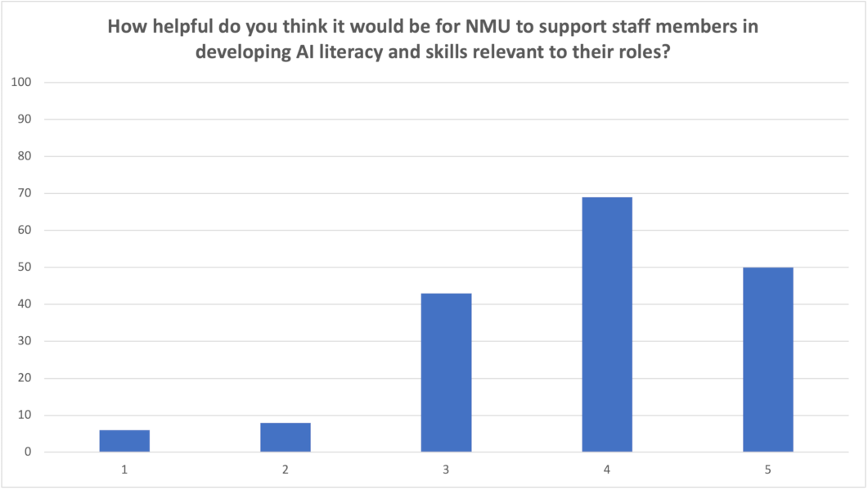
Task: Select the y-axis value 20
Action: [24, 378]
